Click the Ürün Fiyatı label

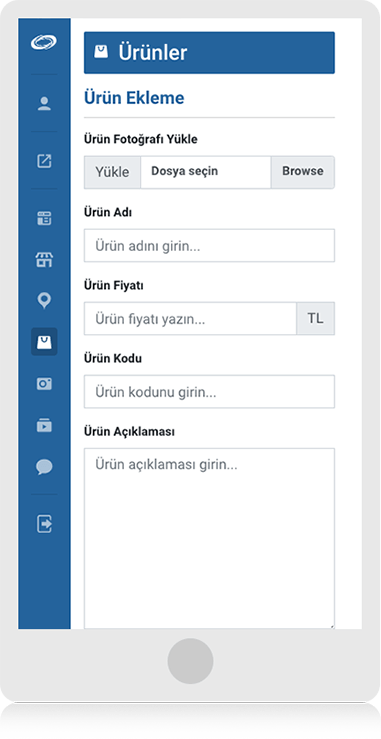tap(114, 286)
